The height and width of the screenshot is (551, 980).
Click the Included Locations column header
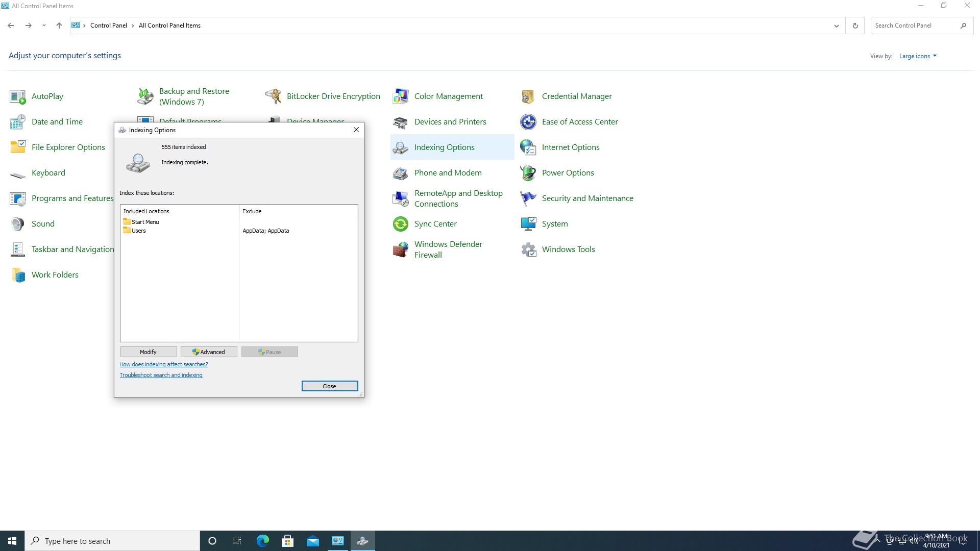coord(180,211)
